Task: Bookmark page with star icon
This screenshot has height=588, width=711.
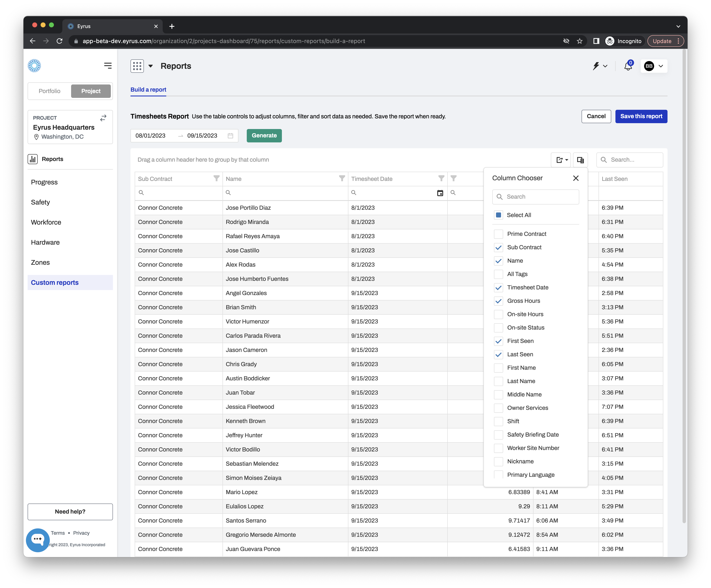Action: point(580,41)
